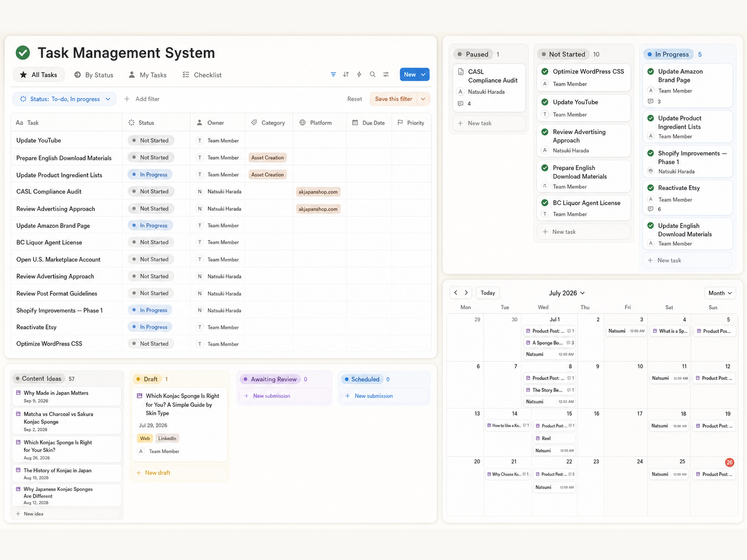The width and height of the screenshot is (747, 560).
Task: Click New task under the Paused column
Action: click(489, 123)
